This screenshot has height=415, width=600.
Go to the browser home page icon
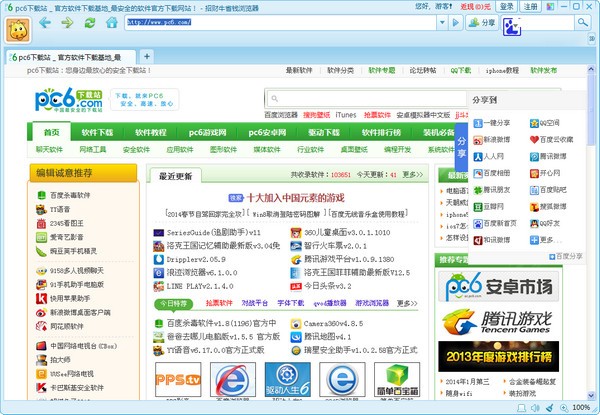(x=112, y=23)
